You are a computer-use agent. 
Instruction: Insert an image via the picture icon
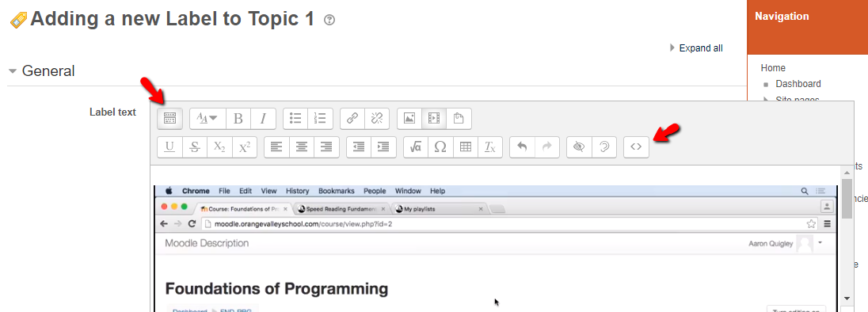coord(409,118)
